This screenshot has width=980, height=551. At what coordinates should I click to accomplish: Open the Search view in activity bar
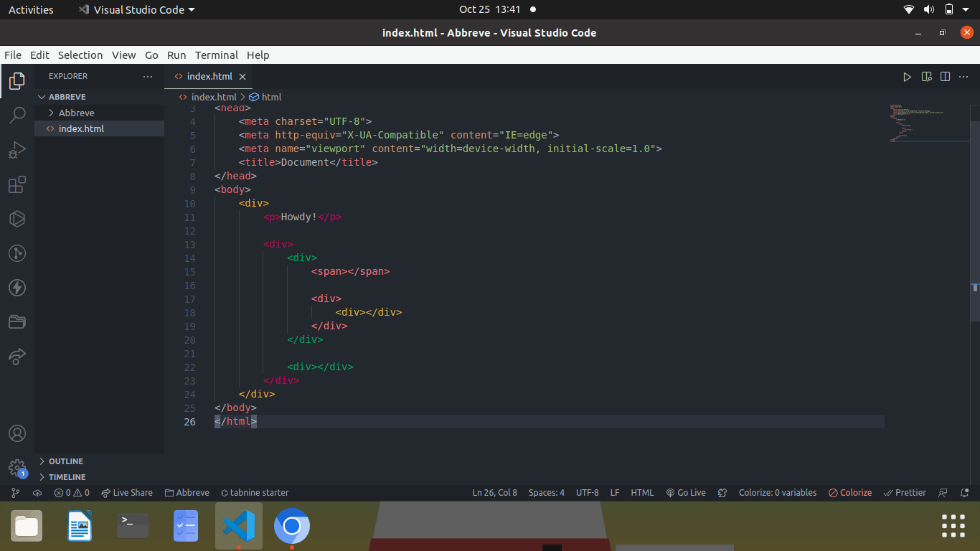tap(17, 115)
